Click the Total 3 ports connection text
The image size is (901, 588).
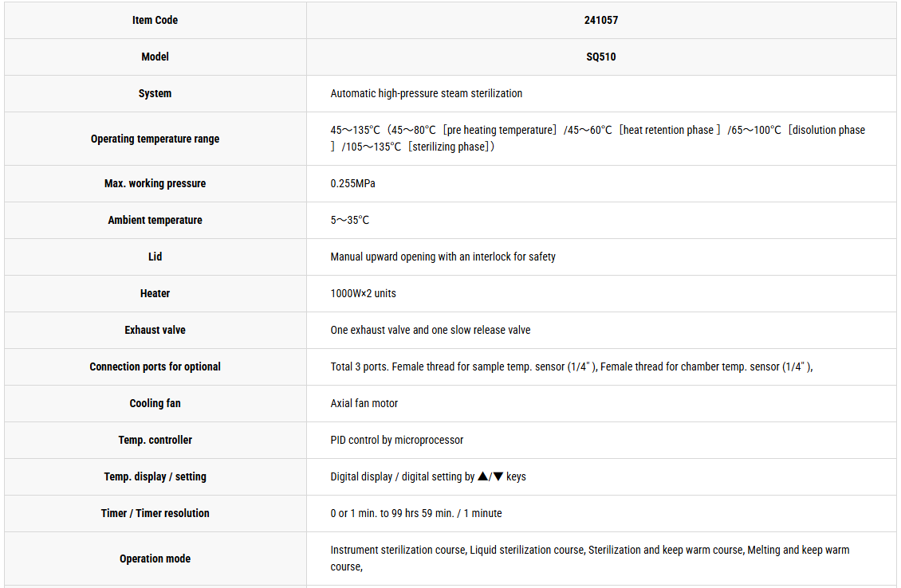571,367
